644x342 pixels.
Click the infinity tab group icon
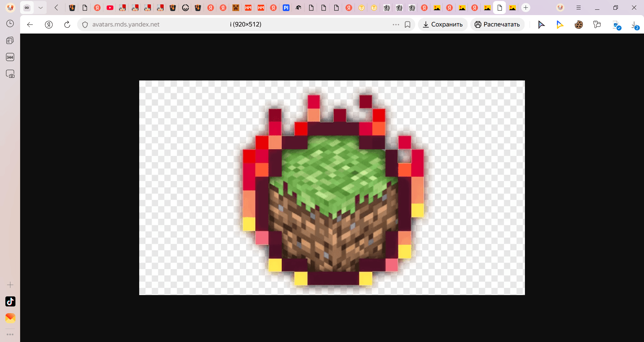(27, 8)
